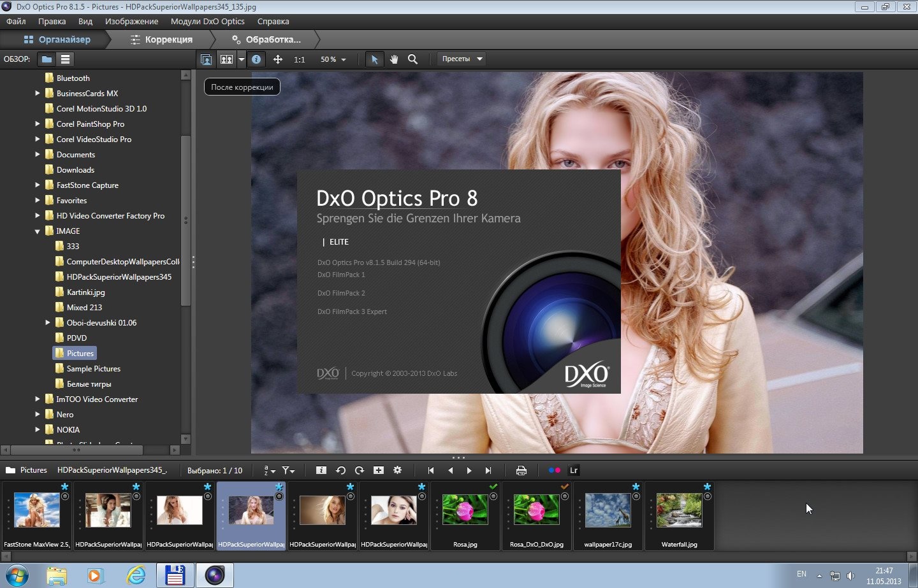
Task: Expand the Documents folder
Action: [37, 155]
